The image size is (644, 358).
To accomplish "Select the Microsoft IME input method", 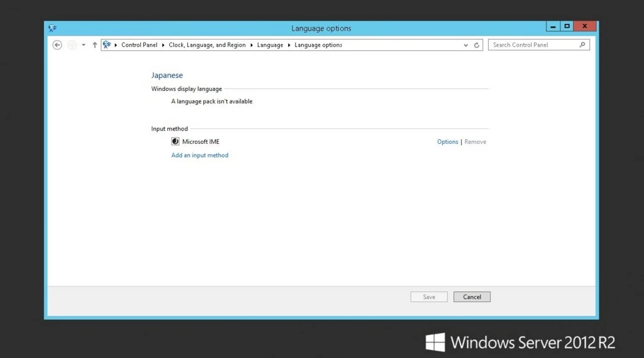I will point(201,141).
